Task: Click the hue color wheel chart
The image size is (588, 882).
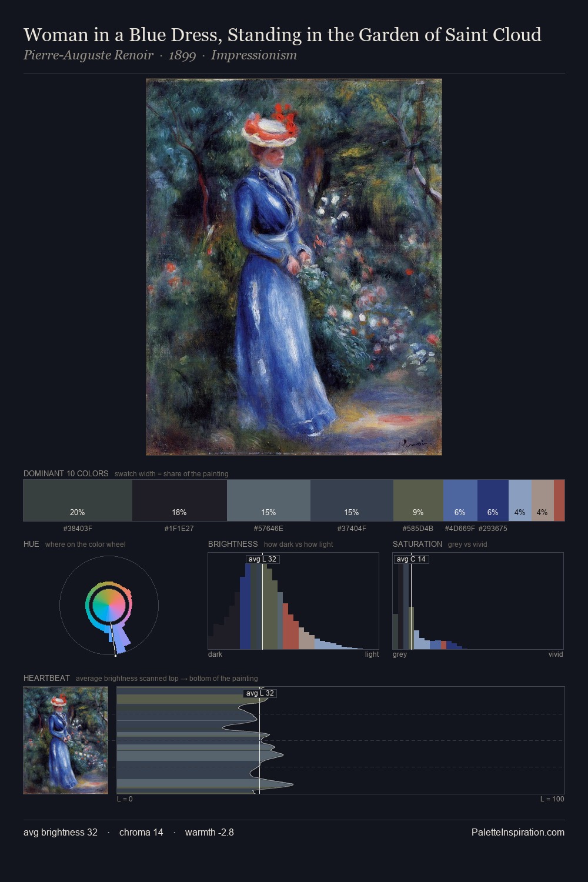Action: [x=109, y=606]
